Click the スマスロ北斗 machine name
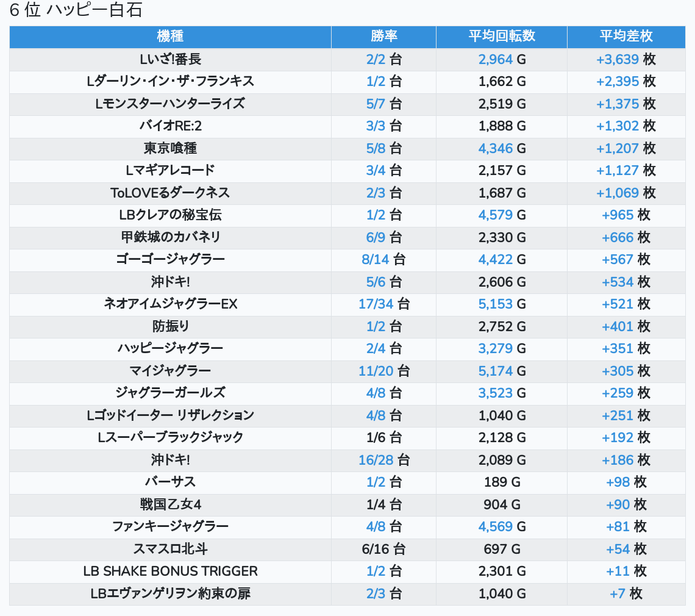Screen dimensions: 695x616 pyautogui.click(x=170, y=549)
